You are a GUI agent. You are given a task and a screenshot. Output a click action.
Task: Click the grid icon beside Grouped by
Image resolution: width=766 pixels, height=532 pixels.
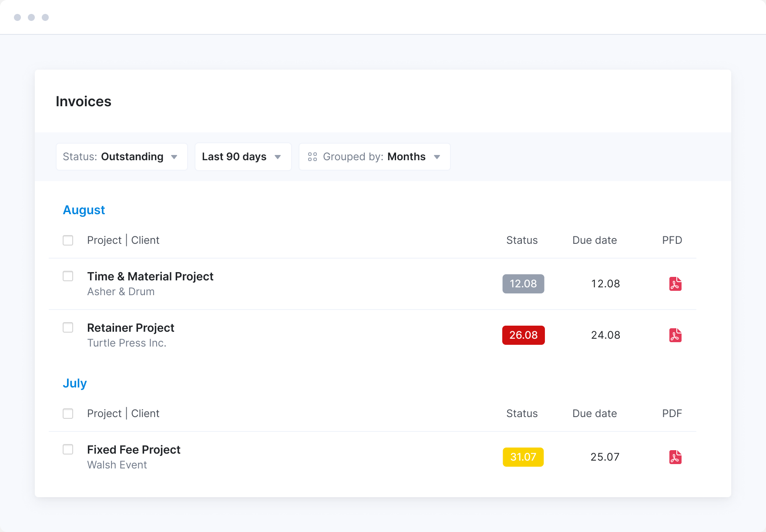pyautogui.click(x=312, y=157)
